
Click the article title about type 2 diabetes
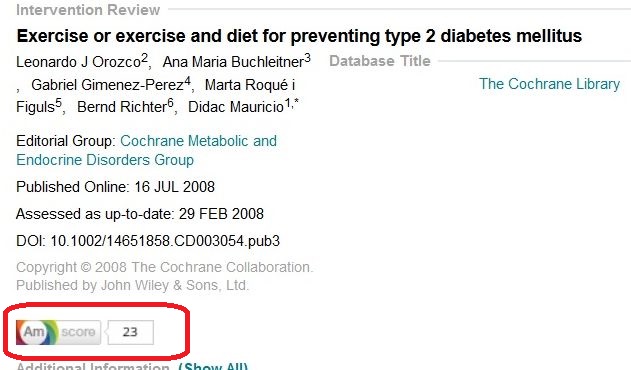pos(299,36)
